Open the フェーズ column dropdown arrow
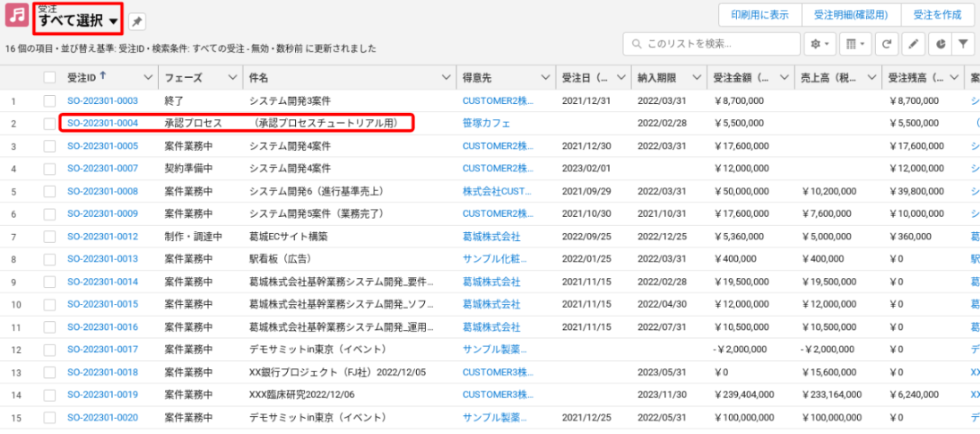Screen dimensions: 980x434 (232, 77)
